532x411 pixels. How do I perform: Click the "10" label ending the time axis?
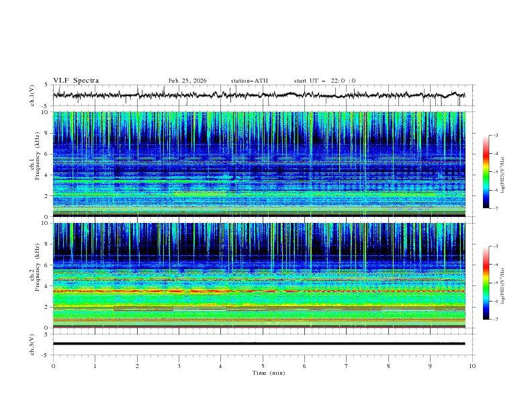pos(472,366)
